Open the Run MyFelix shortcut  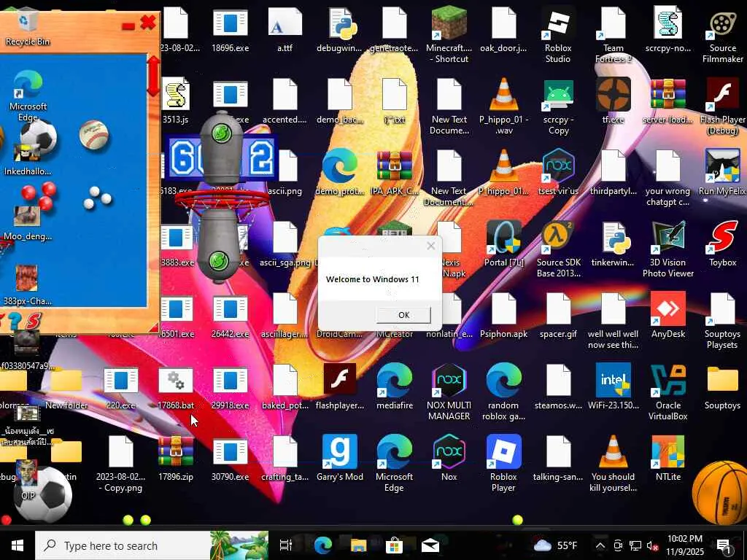723,172
